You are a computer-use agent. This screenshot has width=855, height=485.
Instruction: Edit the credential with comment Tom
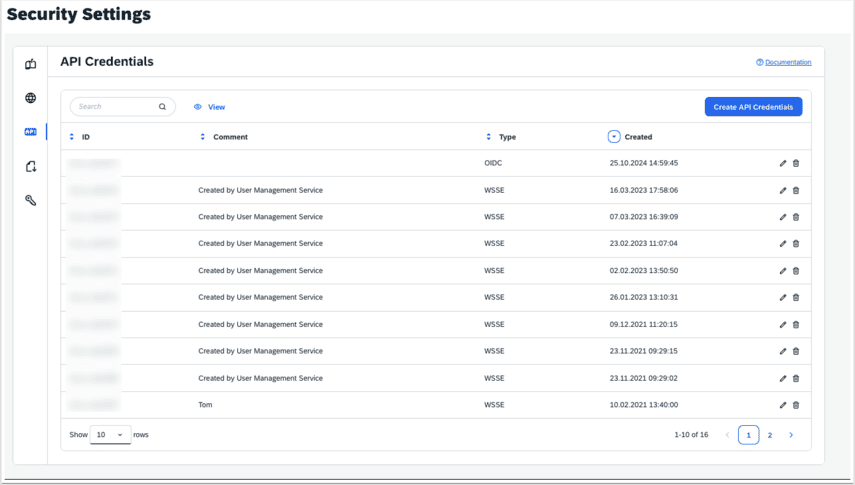click(783, 405)
